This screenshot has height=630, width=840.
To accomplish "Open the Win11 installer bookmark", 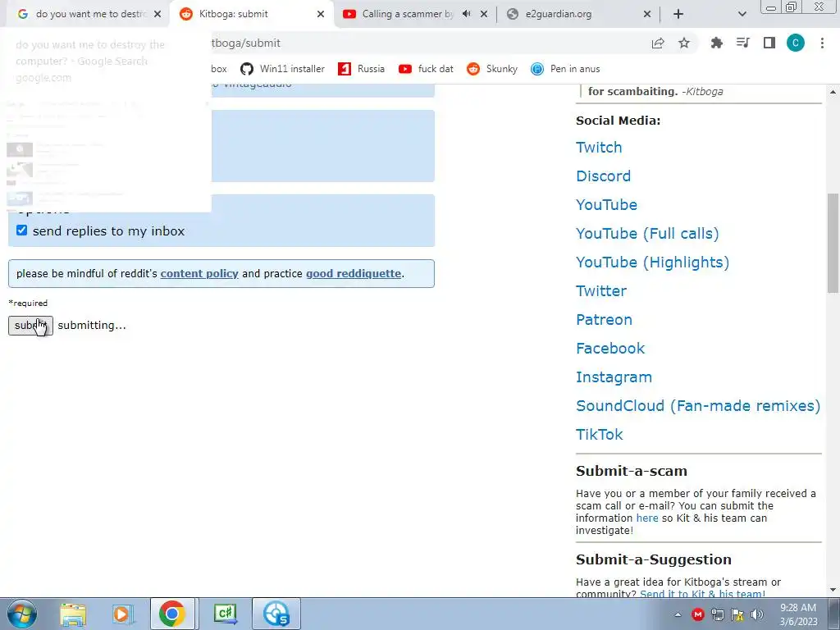I will (x=283, y=69).
